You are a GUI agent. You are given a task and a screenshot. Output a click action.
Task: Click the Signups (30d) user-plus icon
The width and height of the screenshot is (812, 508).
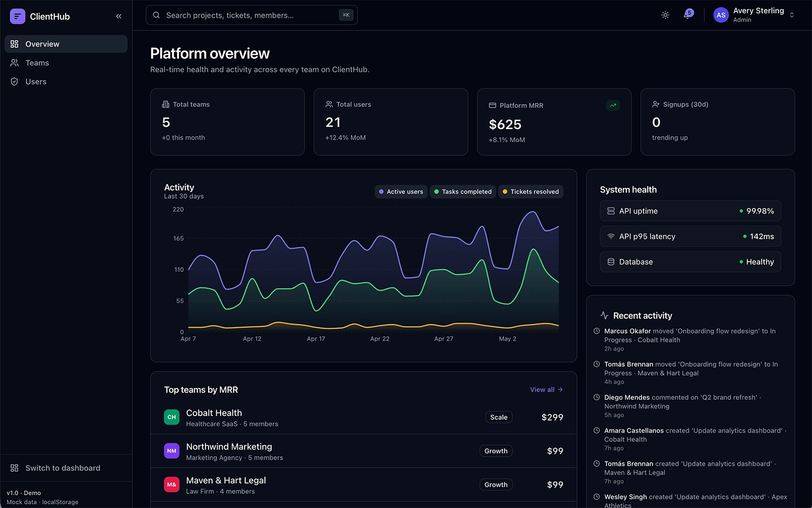[656, 104]
